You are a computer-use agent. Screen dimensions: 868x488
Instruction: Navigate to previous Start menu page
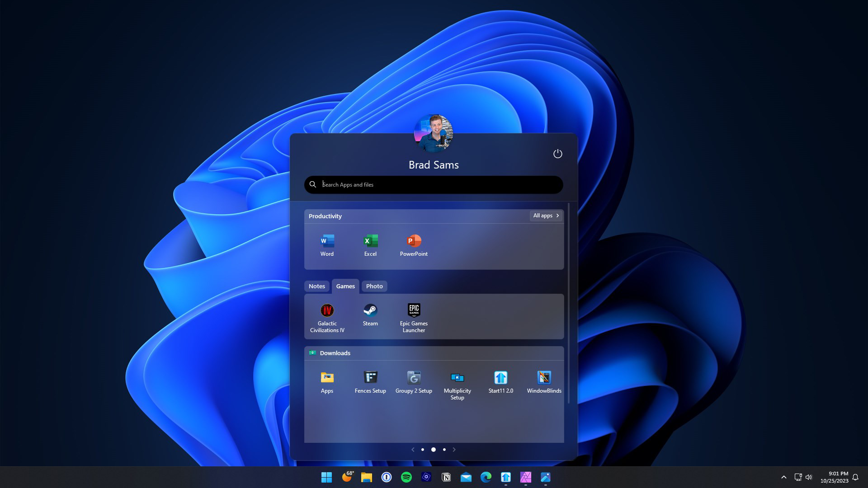(x=413, y=449)
